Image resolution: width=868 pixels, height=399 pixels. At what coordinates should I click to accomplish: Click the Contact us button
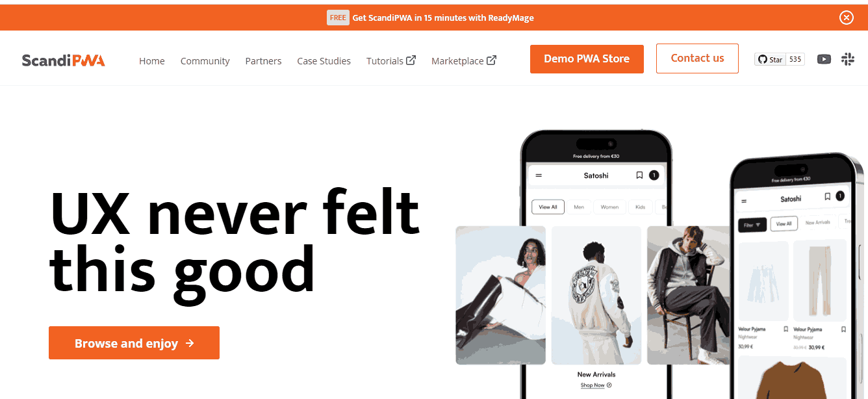[697, 58]
